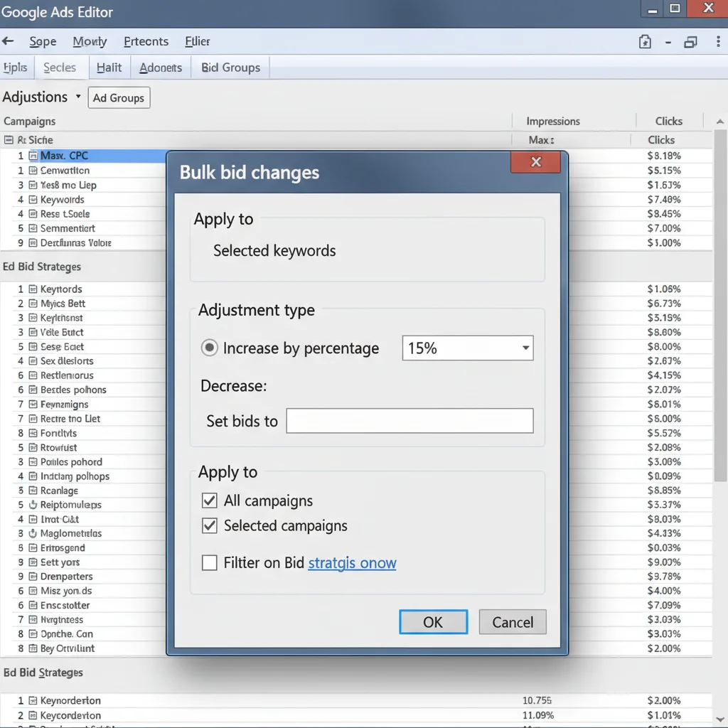Click the Campaigns column header
Screen dimensions: 728x728
tap(30, 121)
